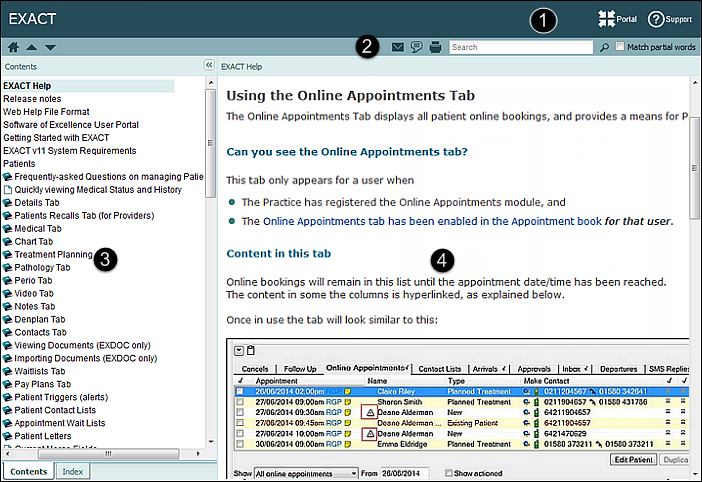Navigate to next topic down arrow
The width and height of the screenshot is (702, 482).
point(50,47)
